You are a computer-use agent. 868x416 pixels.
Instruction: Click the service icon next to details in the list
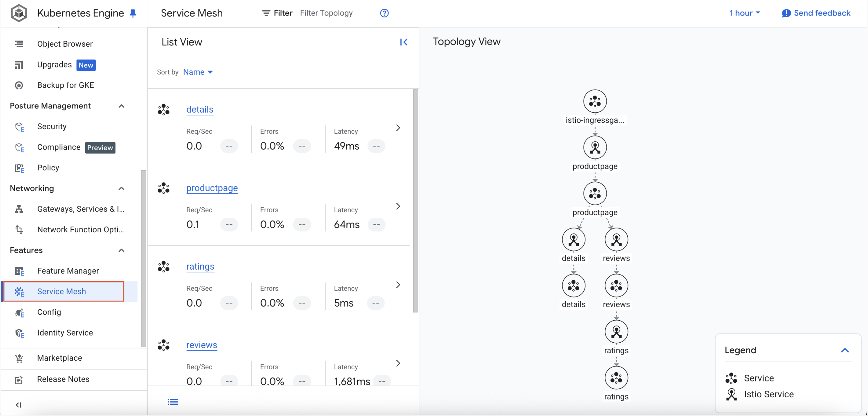(164, 109)
